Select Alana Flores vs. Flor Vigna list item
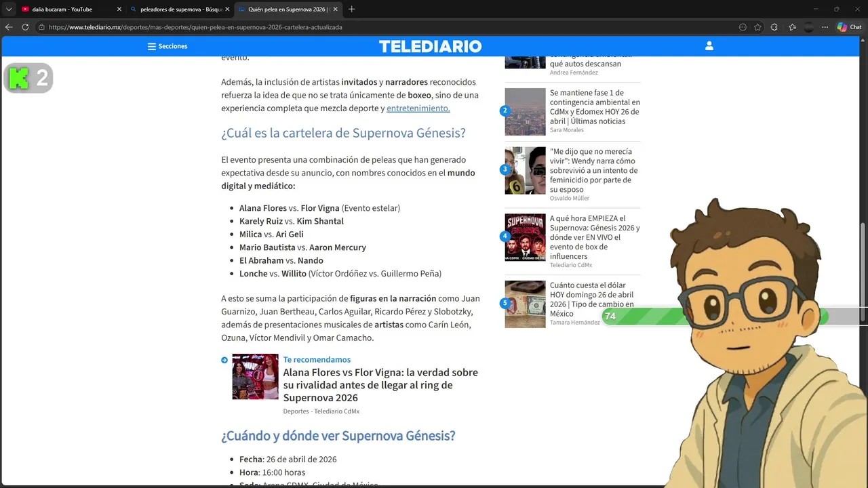 click(319, 208)
